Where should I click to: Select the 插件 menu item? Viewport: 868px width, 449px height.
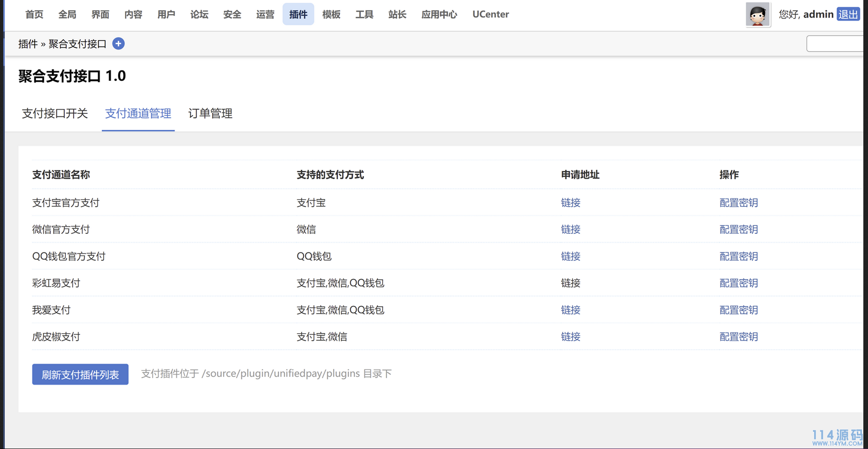[298, 14]
